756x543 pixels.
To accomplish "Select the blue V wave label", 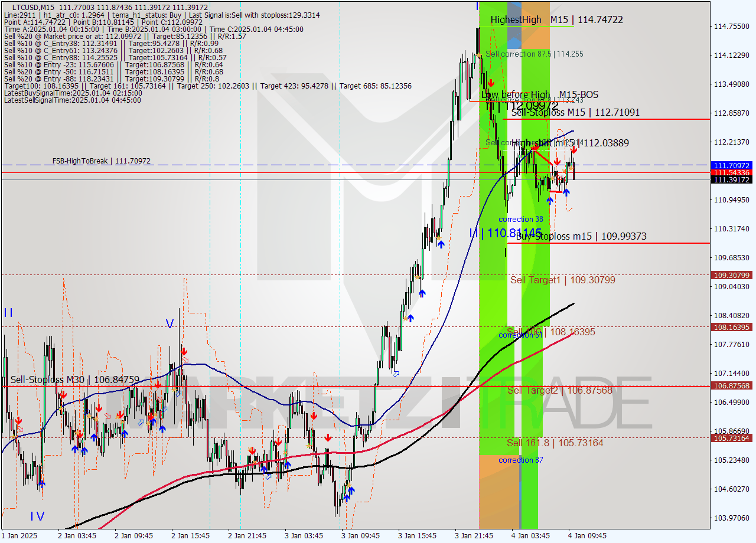I will [x=170, y=324].
